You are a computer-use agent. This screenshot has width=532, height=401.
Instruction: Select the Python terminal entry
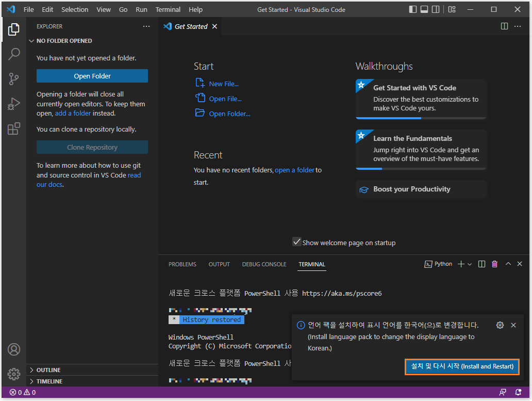tap(438, 264)
